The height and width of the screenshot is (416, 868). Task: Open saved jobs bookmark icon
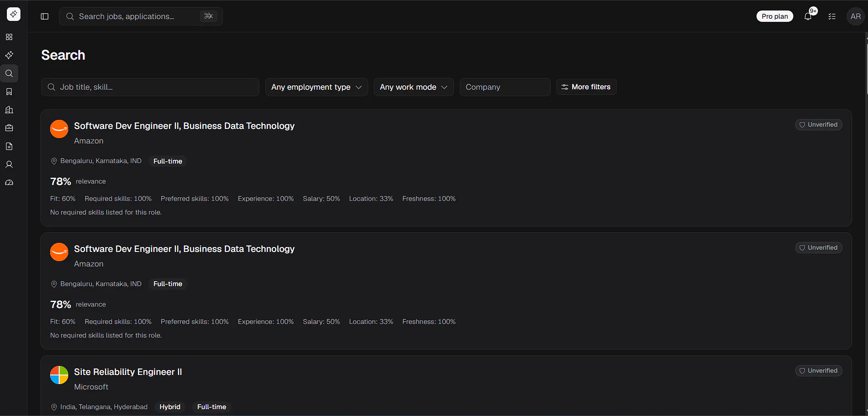(9, 92)
